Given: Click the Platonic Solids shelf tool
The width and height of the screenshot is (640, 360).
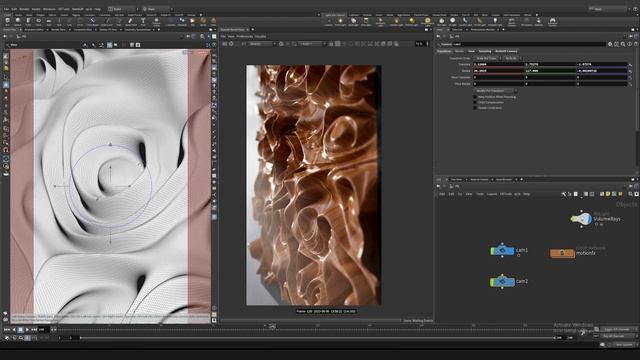Looking at the screenshot, I should [x=156, y=21].
